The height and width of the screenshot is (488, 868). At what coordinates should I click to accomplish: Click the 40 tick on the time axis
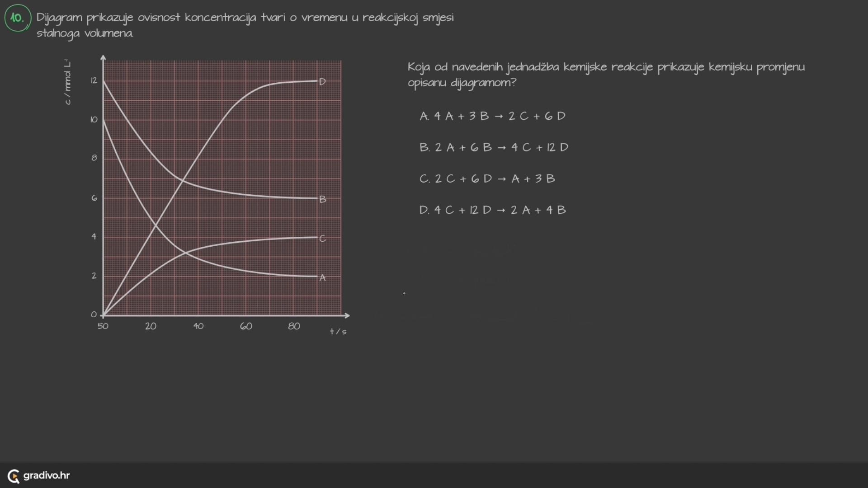pyautogui.click(x=198, y=326)
